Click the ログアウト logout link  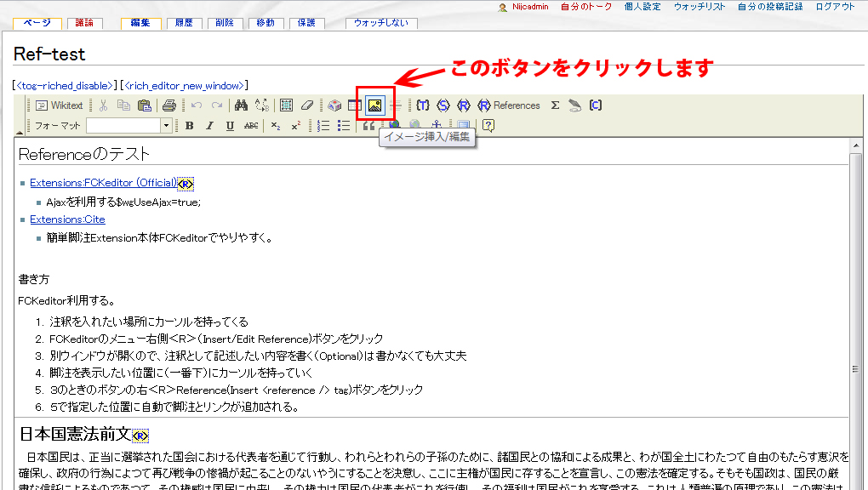(835, 7)
